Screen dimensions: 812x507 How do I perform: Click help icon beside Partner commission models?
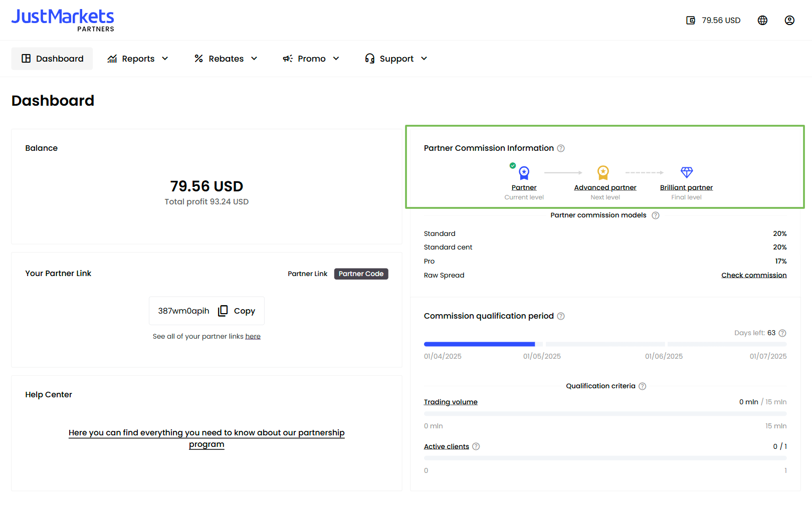655,215
